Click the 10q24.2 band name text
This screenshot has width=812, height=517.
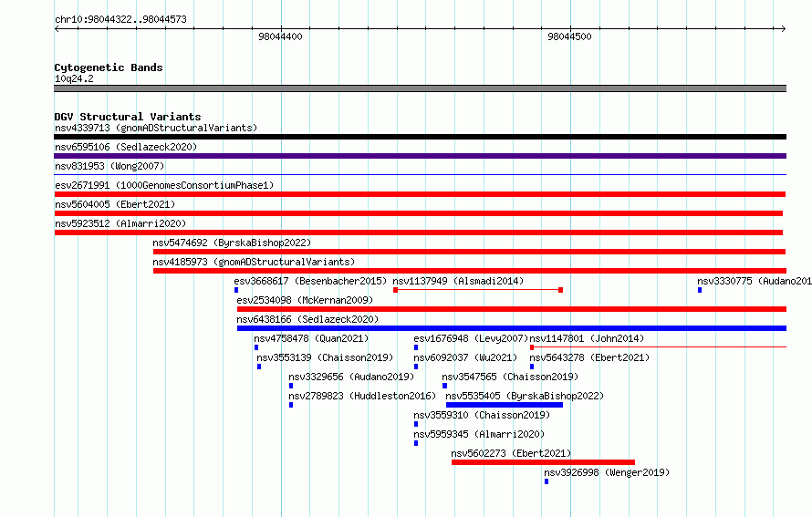[x=74, y=78]
